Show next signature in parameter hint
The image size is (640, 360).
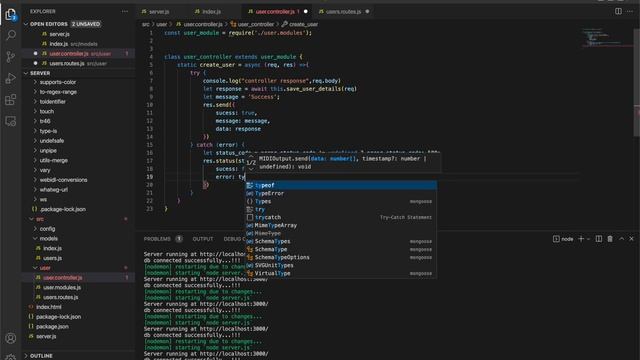251,169
